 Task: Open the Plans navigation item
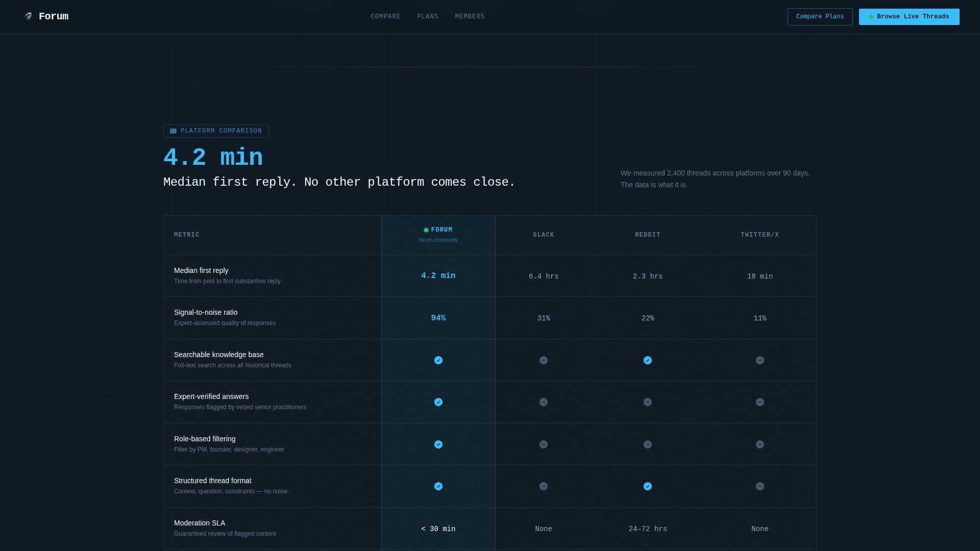click(427, 17)
